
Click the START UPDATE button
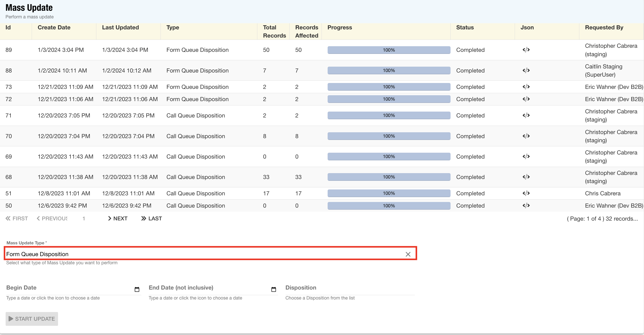coord(32,319)
